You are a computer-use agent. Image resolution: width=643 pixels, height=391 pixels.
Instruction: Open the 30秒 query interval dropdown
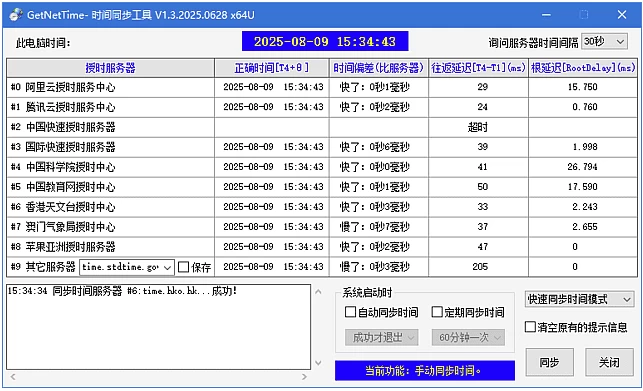[604, 41]
